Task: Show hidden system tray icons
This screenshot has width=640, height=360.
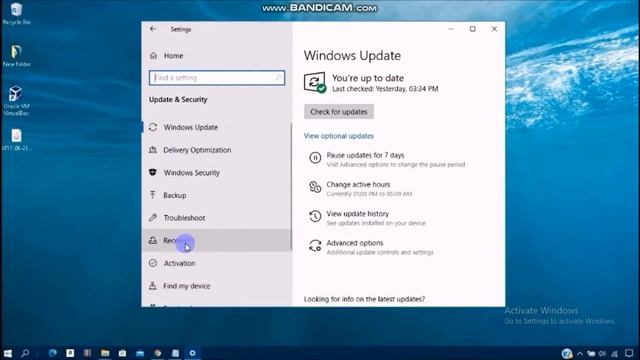Action: [x=580, y=353]
